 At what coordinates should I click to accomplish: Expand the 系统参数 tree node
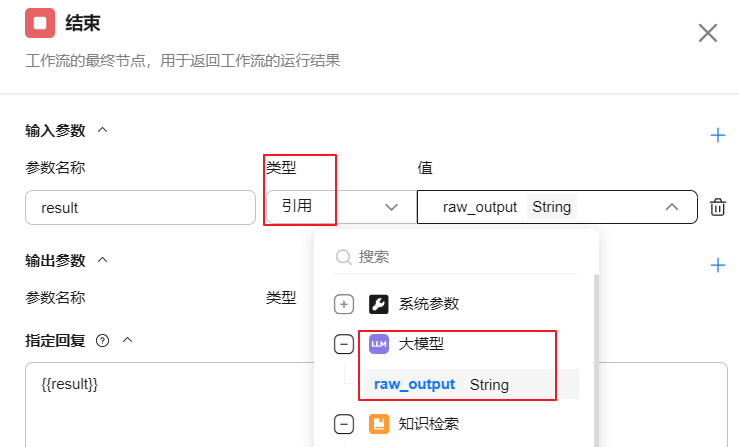[344, 304]
